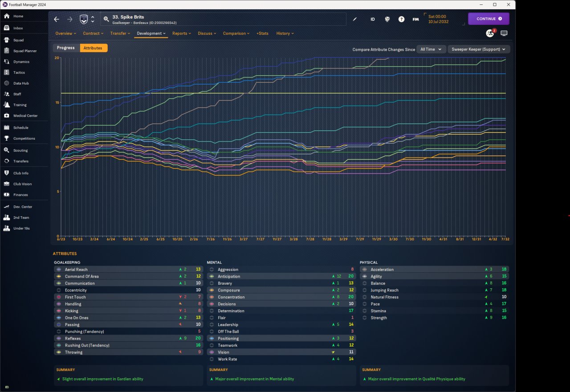Toggle the Anticipation graph line
The image size is (570, 392).
pyautogui.click(x=212, y=276)
